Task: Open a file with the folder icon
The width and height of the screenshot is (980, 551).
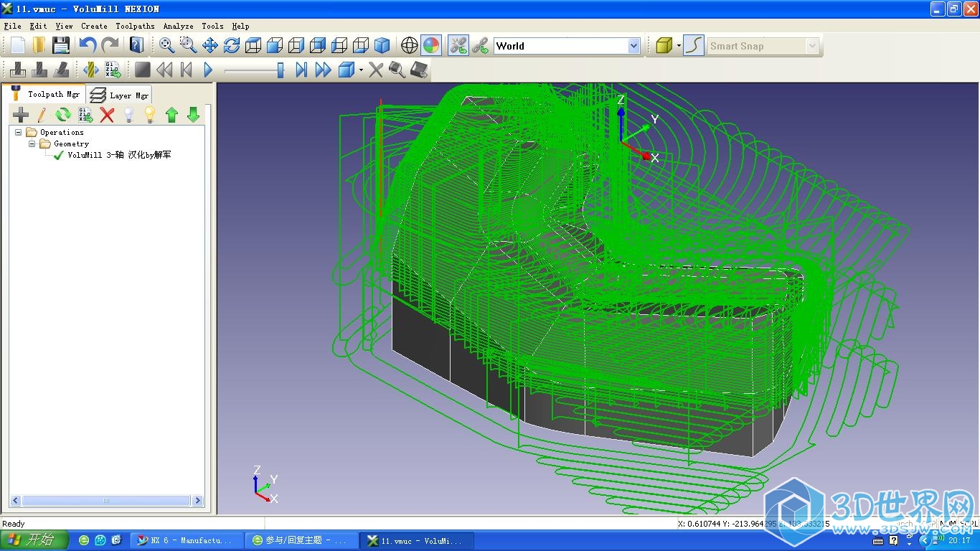Action: [x=39, y=45]
